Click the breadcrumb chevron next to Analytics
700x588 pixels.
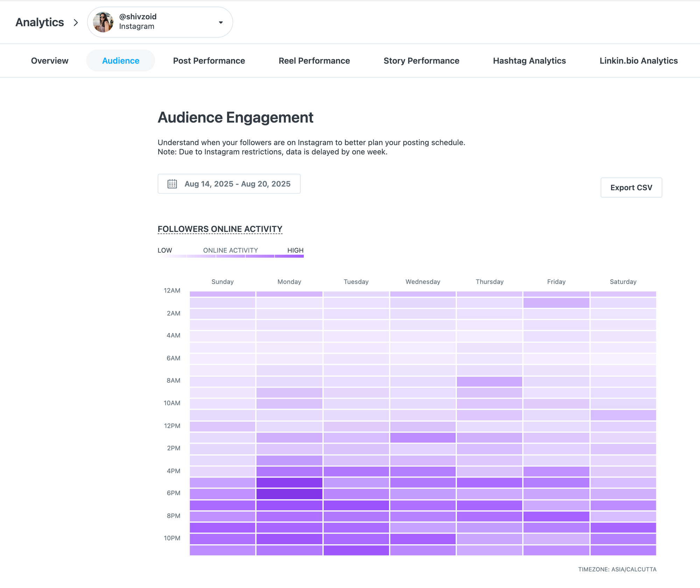point(76,22)
